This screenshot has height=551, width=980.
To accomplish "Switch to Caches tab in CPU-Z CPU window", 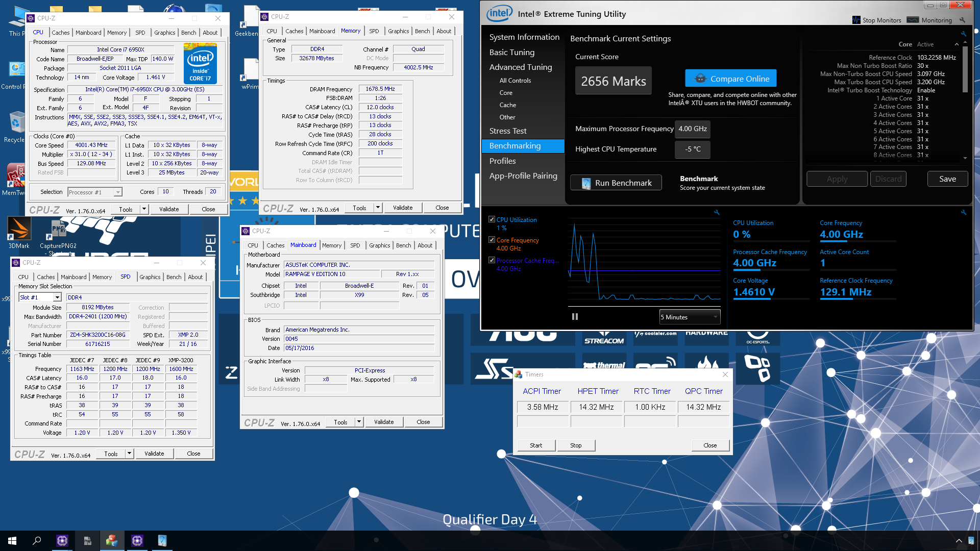I will [x=60, y=33].
